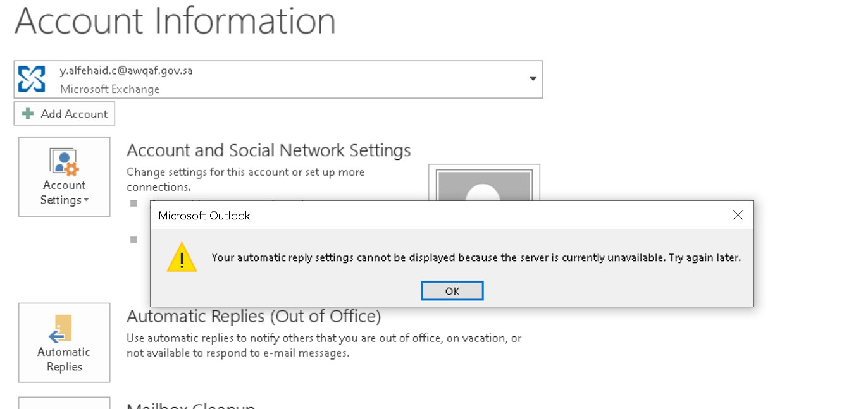Image resolution: width=868 pixels, height=409 pixels.
Task: Click the yellow warning triangle icon
Action: (182, 257)
